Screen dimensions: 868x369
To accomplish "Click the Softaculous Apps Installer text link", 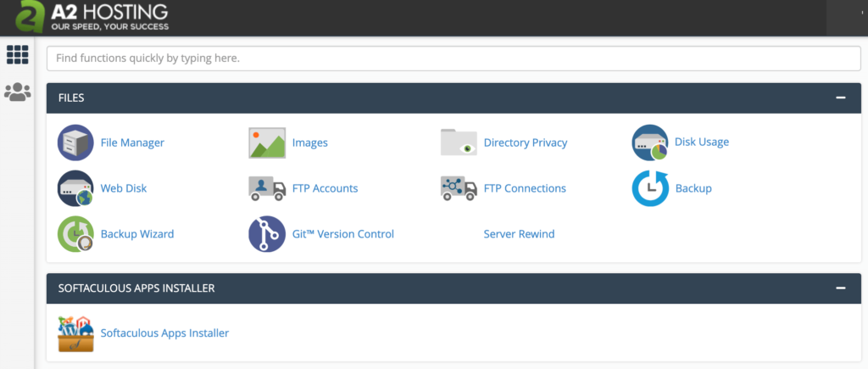I will point(164,333).
